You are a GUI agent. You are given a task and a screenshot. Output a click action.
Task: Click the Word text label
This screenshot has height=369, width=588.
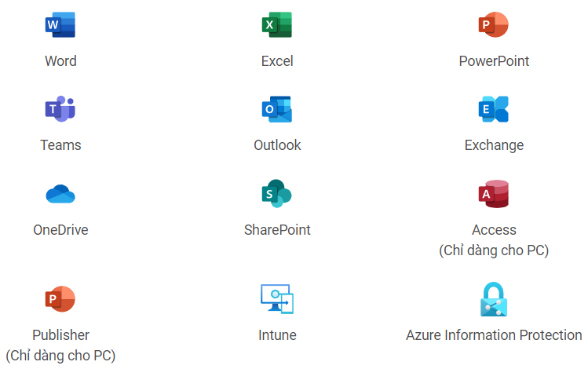pyautogui.click(x=60, y=61)
